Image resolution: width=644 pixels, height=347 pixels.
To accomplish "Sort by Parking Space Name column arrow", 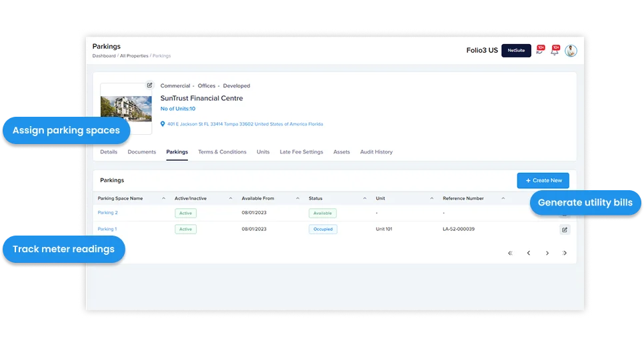I will click(163, 198).
